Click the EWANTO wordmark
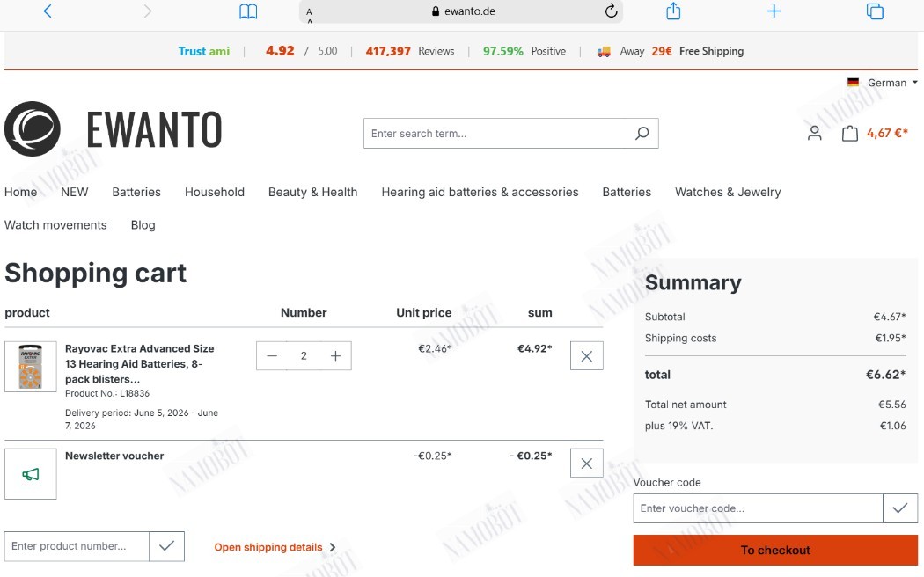The height and width of the screenshot is (577, 924). coord(154,129)
